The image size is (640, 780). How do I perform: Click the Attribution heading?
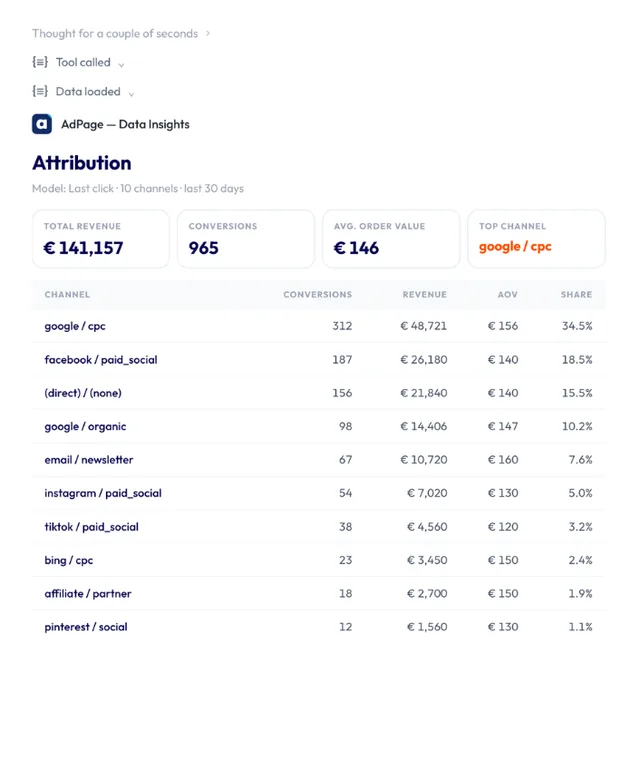coord(82,163)
